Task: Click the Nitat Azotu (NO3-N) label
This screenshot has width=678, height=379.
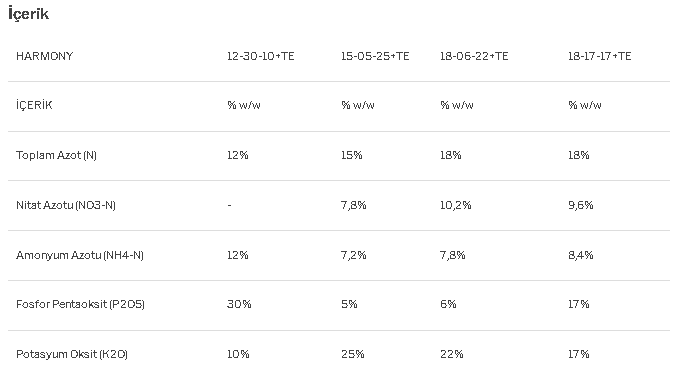Action: [66, 205]
